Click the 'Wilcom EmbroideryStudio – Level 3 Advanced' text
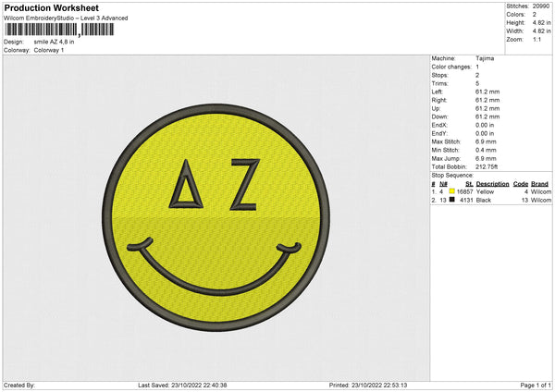This screenshot has width=555, height=392. click(66, 18)
